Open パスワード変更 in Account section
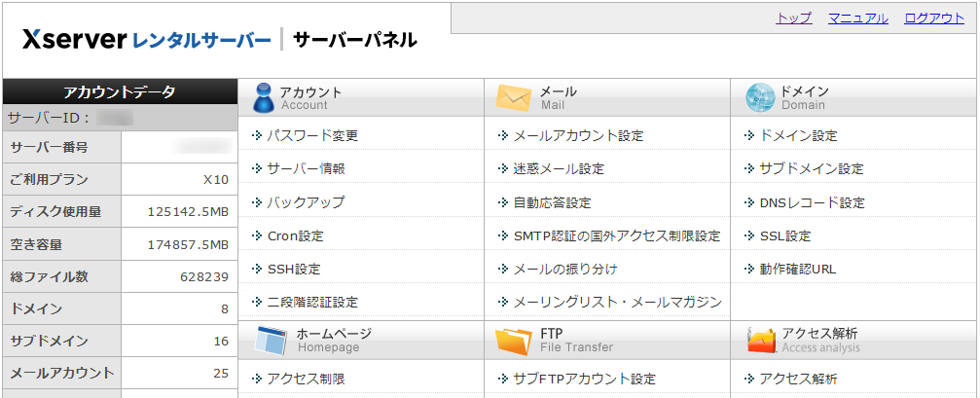Image resolution: width=980 pixels, height=398 pixels. (x=312, y=135)
